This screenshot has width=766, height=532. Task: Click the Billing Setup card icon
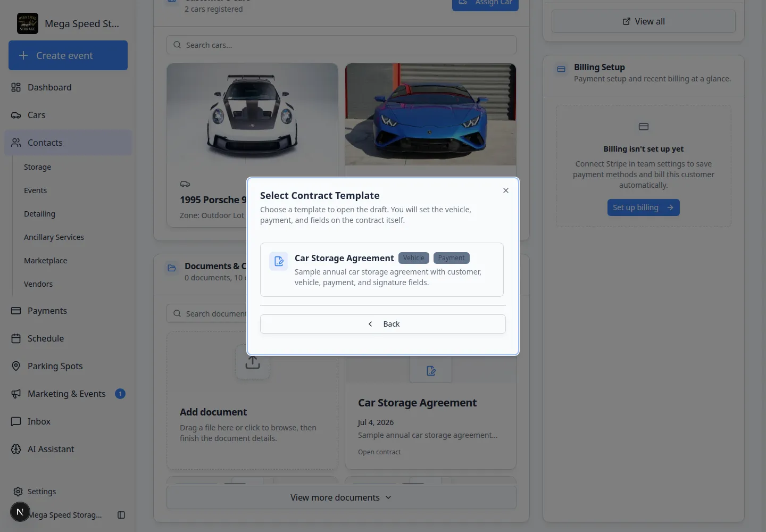[561, 69]
